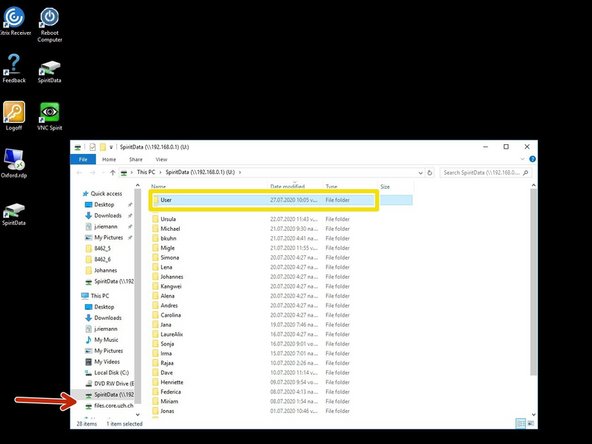Select the Ursula folder icon

(155, 219)
